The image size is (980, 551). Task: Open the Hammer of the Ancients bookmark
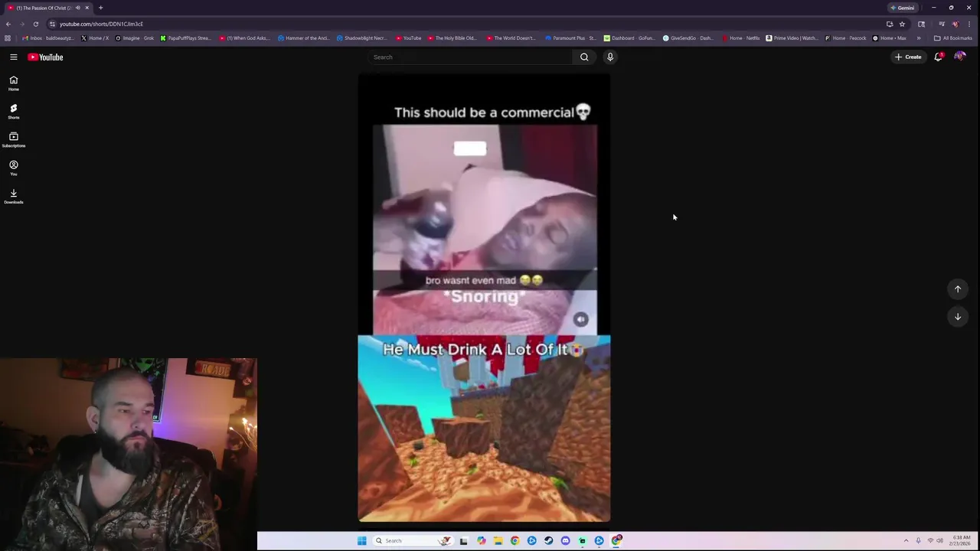tap(302, 38)
